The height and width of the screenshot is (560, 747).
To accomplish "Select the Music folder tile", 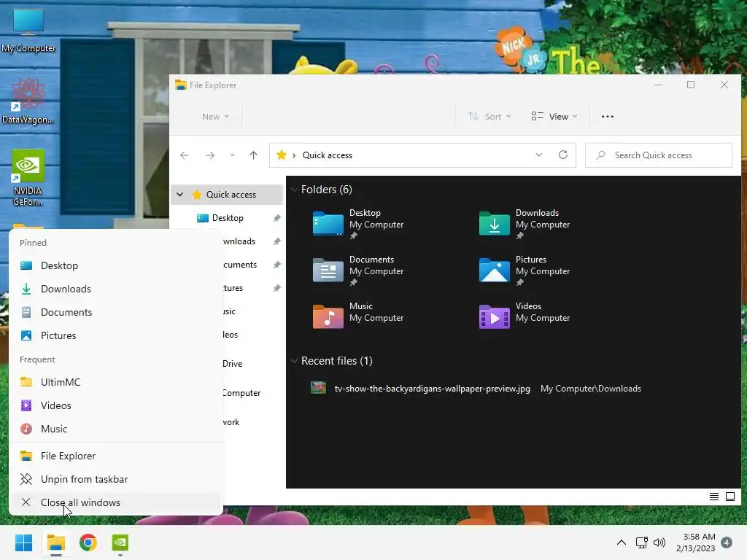I will click(x=358, y=317).
